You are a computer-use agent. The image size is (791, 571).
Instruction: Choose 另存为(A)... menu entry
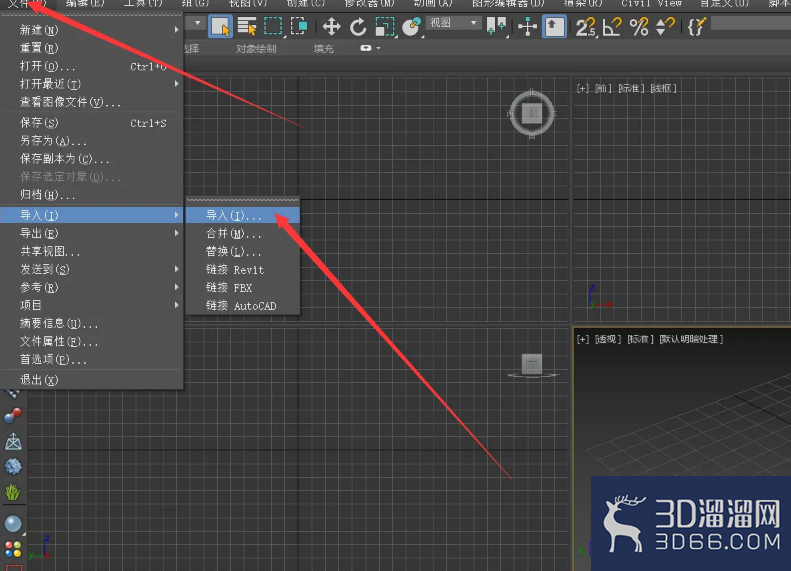point(92,141)
